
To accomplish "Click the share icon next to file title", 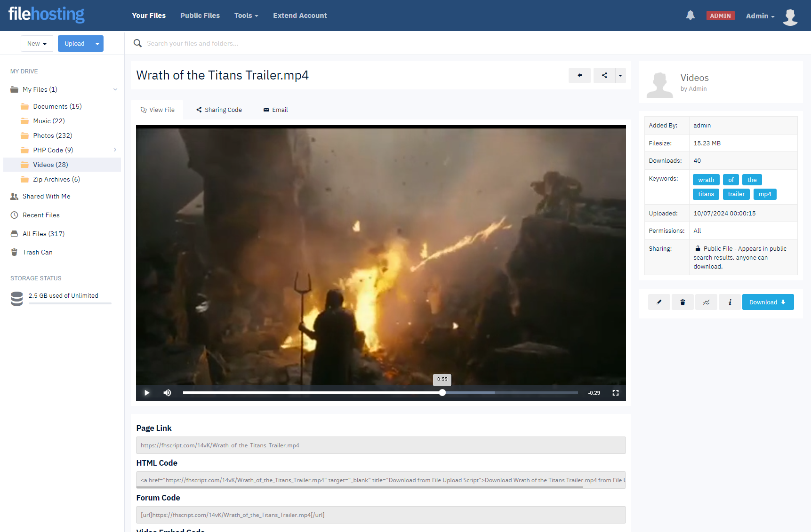I will point(604,75).
